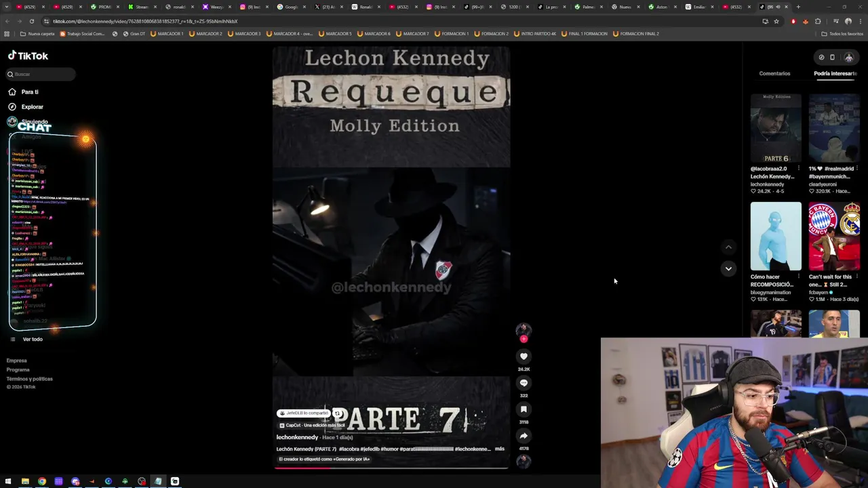
Task: Open a new browser tab
Action: 798,7
